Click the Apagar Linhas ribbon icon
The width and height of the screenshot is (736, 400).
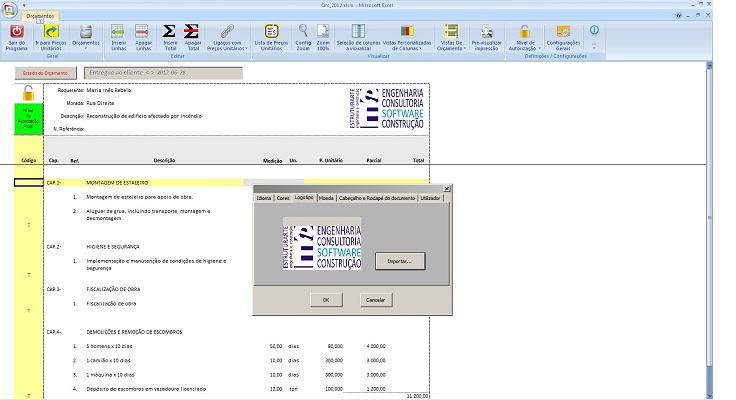pos(143,32)
